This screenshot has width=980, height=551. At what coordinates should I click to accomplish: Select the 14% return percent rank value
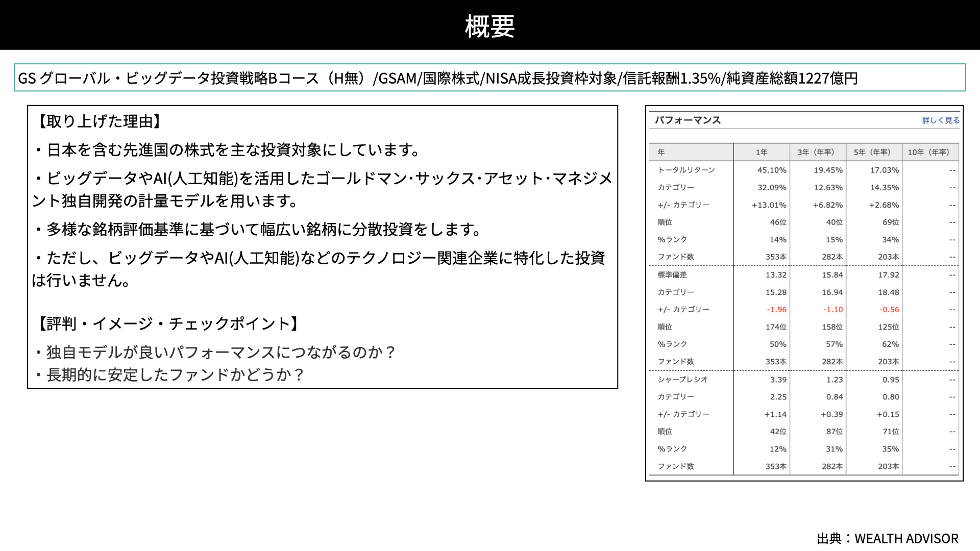click(x=778, y=240)
